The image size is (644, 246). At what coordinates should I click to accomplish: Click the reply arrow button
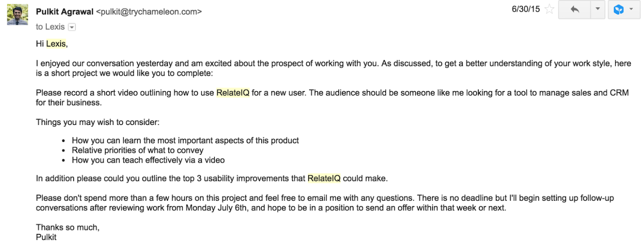574,9
